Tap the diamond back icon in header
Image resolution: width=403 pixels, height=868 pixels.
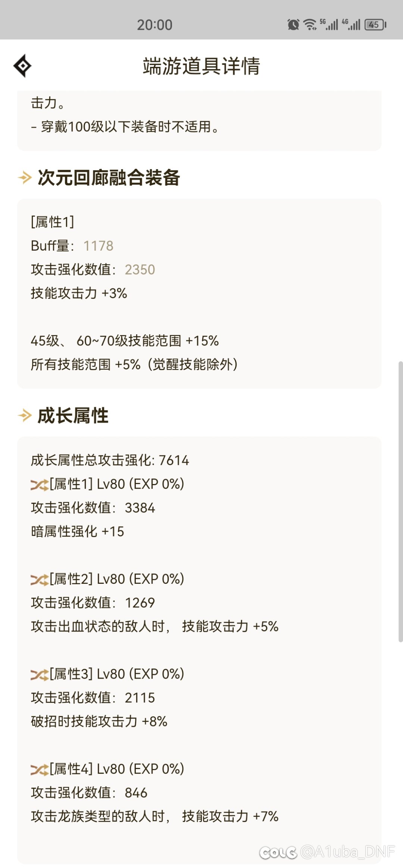[x=23, y=66]
